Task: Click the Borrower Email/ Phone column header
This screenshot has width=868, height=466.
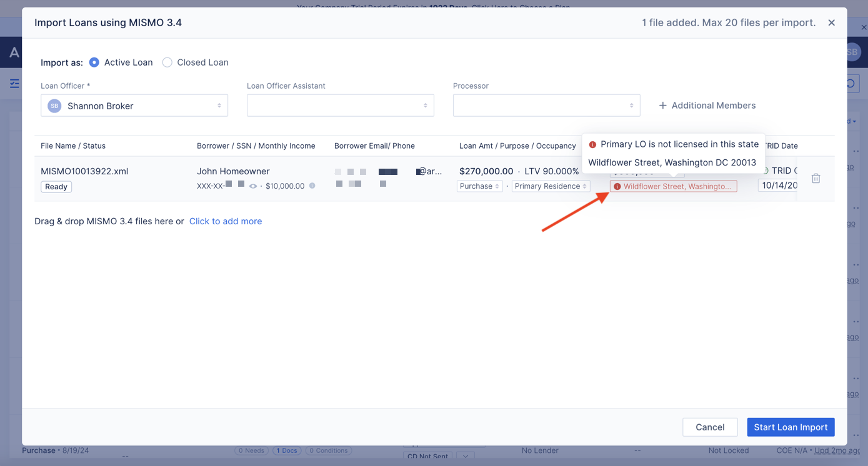Action: pyautogui.click(x=374, y=146)
